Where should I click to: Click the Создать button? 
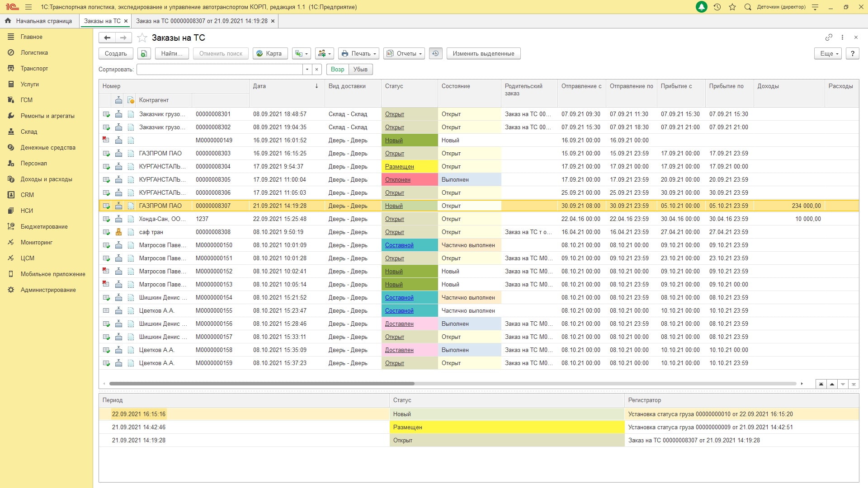click(x=116, y=53)
